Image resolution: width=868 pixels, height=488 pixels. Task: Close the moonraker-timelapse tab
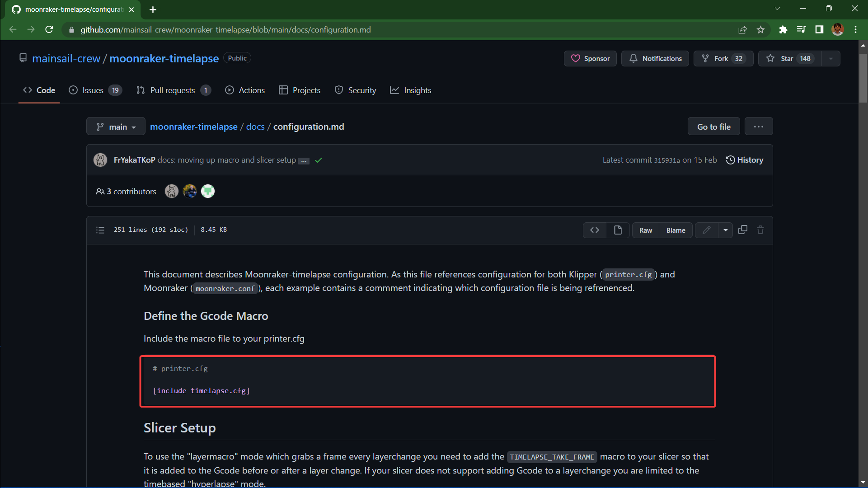point(131,9)
